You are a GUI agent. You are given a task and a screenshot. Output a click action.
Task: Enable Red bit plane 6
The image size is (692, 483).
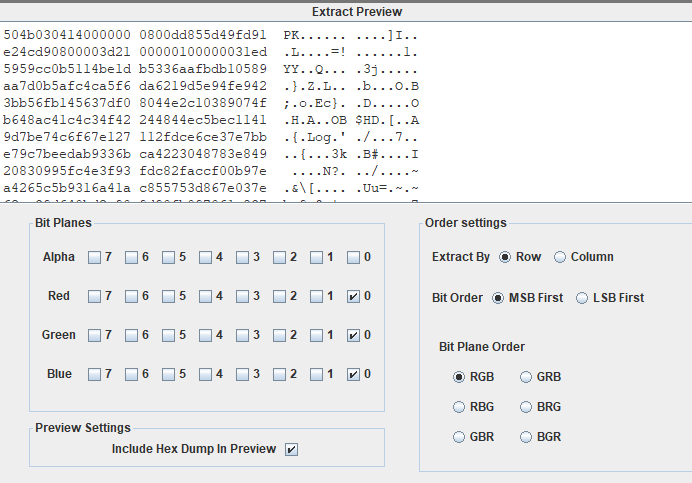(131, 296)
